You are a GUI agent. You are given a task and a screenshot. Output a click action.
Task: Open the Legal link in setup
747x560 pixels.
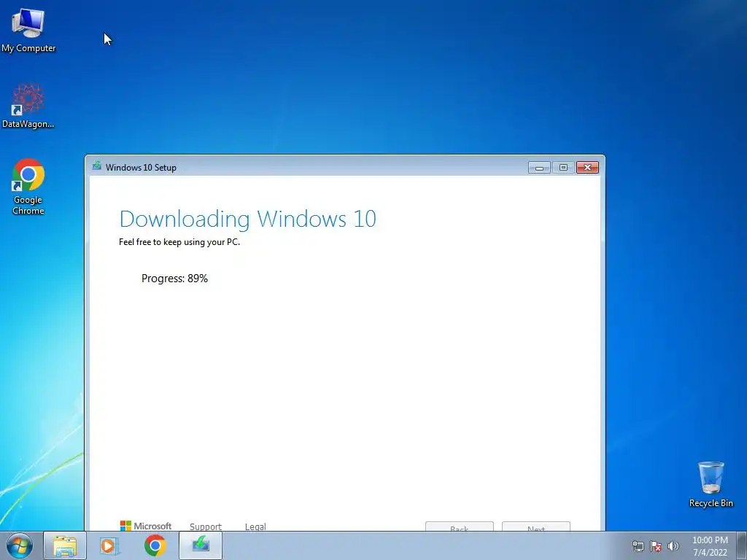(x=255, y=526)
